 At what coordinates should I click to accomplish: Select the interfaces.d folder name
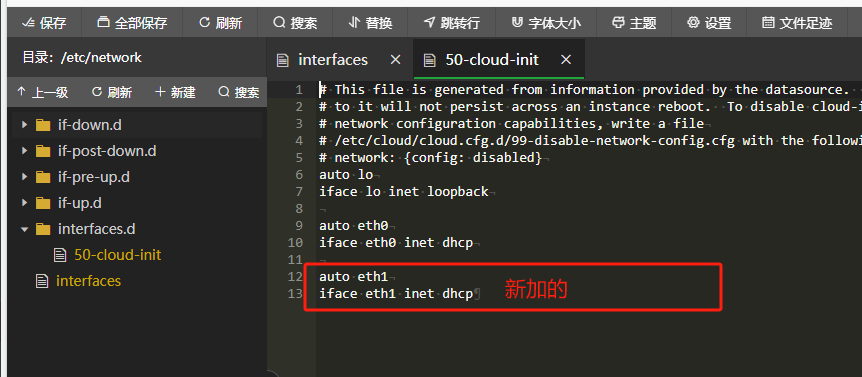[96, 229]
